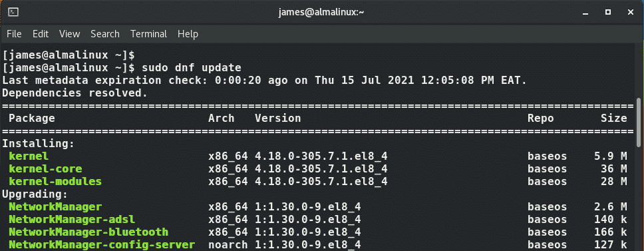Maximize the terminal window
The height and width of the screenshot is (251, 644).
(x=608, y=13)
